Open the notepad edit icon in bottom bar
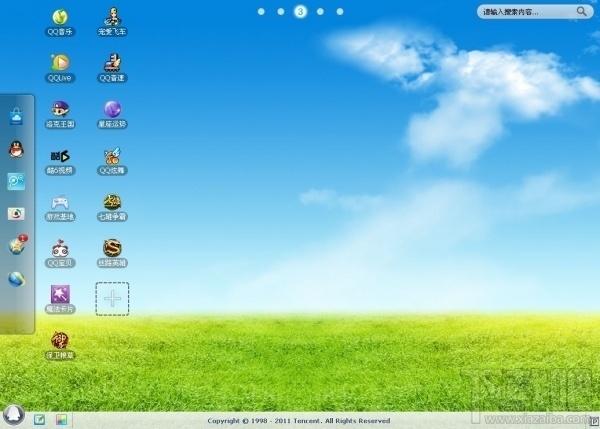The width and height of the screenshot is (600, 429). click(39, 419)
